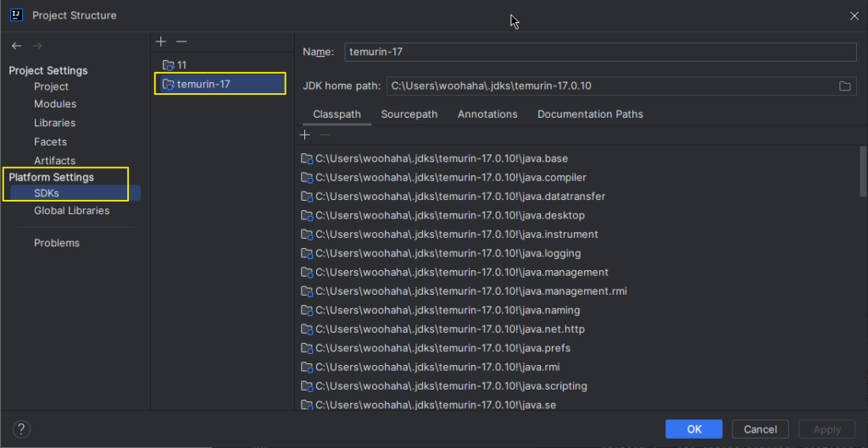Viewport: 868px width, 448px height.
Task: Click library icon beside java.logging entry
Action: (307, 253)
